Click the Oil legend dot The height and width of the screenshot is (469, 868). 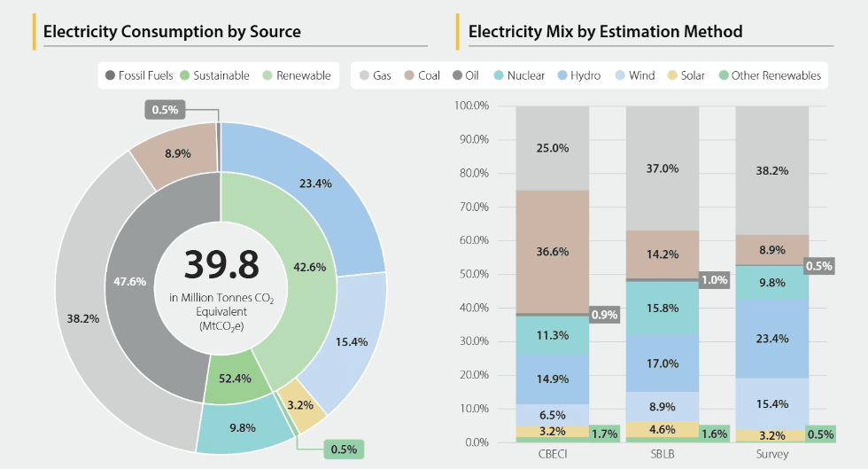pos(457,75)
